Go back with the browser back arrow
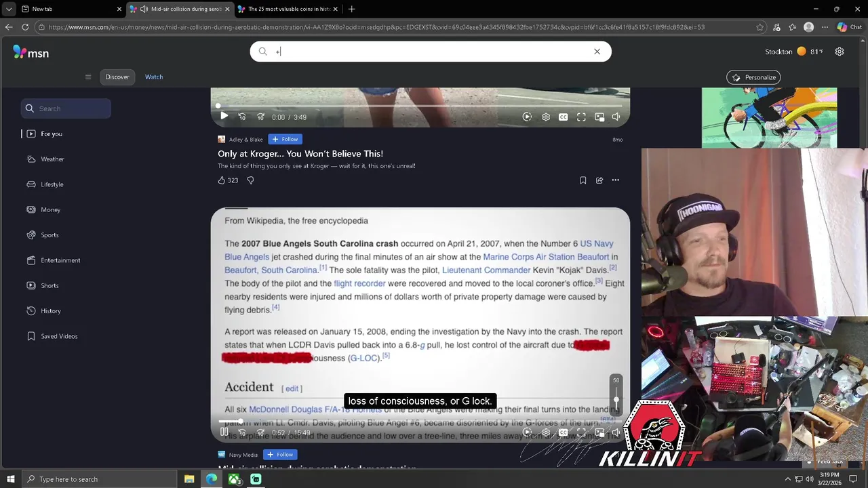 9,27
